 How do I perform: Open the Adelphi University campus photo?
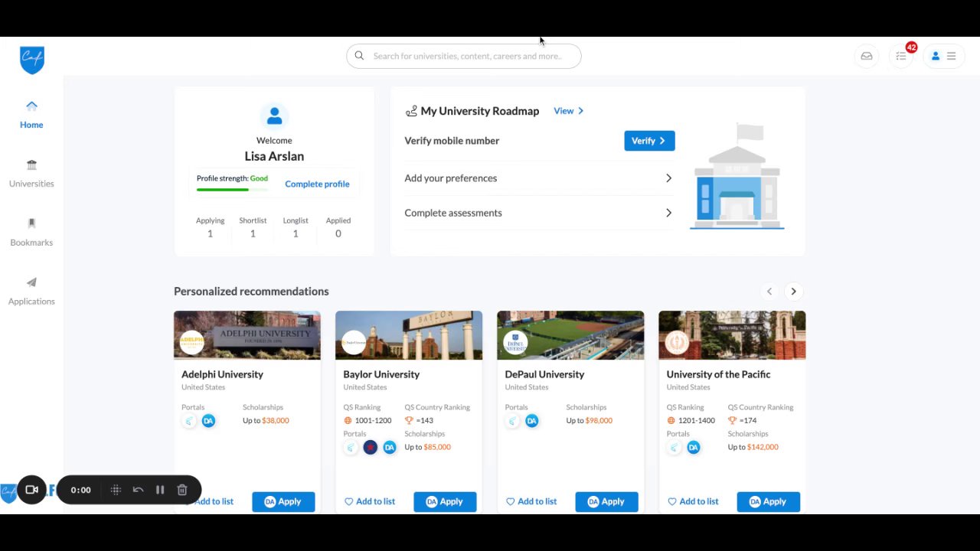point(247,335)
